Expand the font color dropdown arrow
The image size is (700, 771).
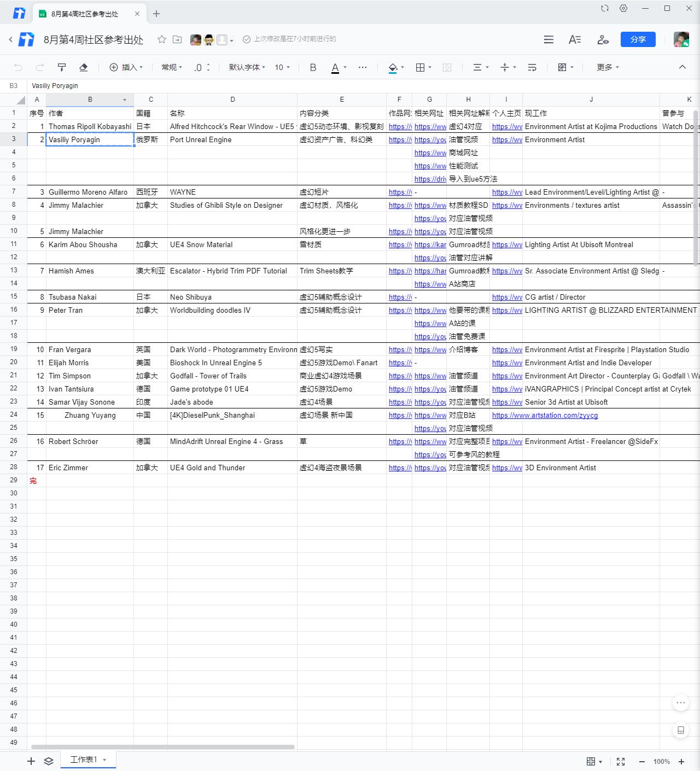click(x=345, y=67)
